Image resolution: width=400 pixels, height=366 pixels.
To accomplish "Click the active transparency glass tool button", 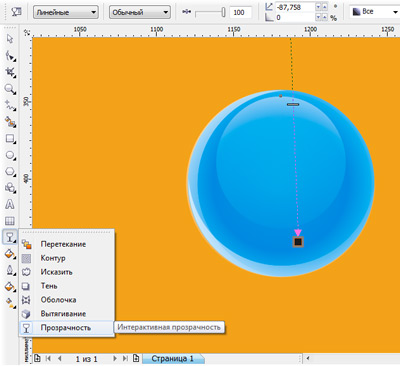I will (9, 237).
